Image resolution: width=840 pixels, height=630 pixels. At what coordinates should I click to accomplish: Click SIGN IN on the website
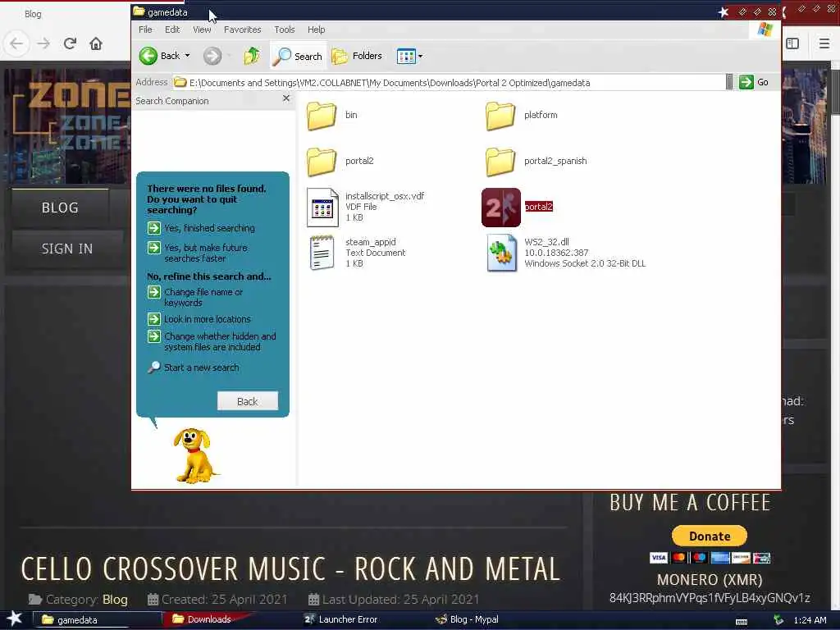[x=67, y=249]
